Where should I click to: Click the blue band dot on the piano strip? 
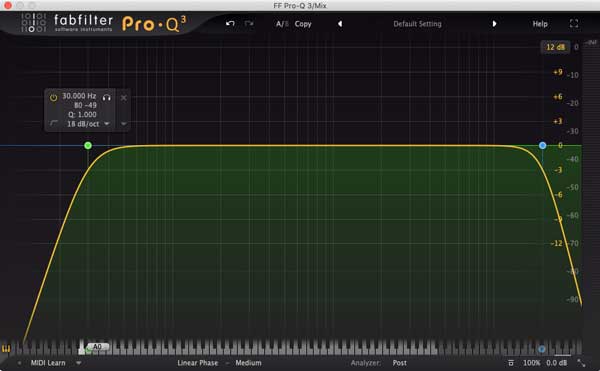point(541,349)
